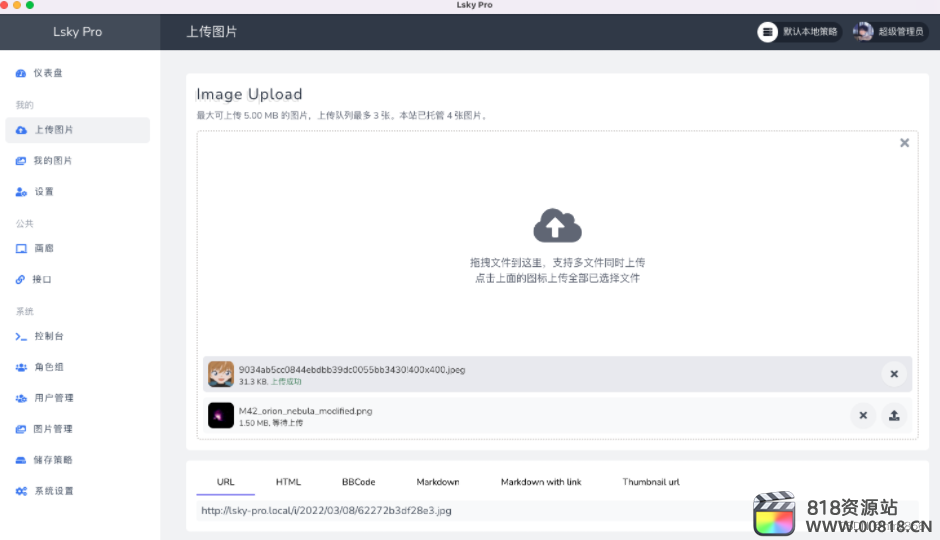Click the 上传图片 page header title
940x540 pixels.
pos(212,32)
